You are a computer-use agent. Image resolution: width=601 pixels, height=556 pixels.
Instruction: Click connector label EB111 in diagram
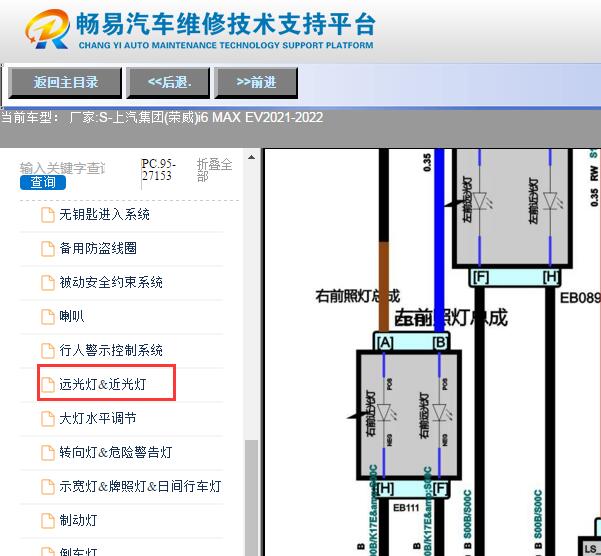pos(406,508)
